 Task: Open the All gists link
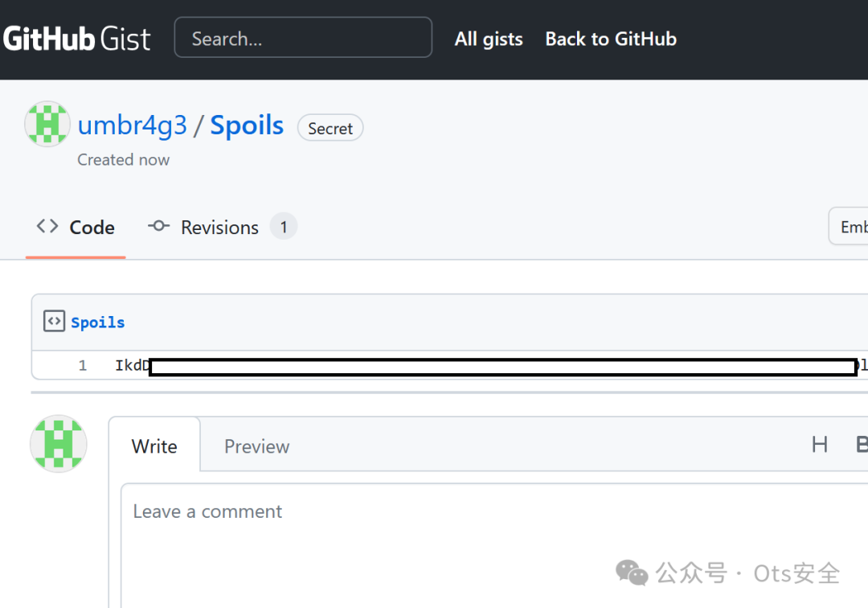click(x=489, y=39)
